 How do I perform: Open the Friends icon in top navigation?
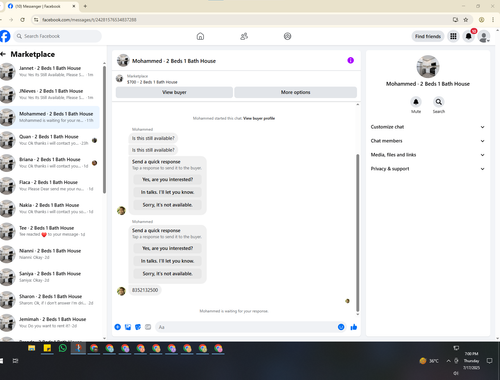(244, 36)
